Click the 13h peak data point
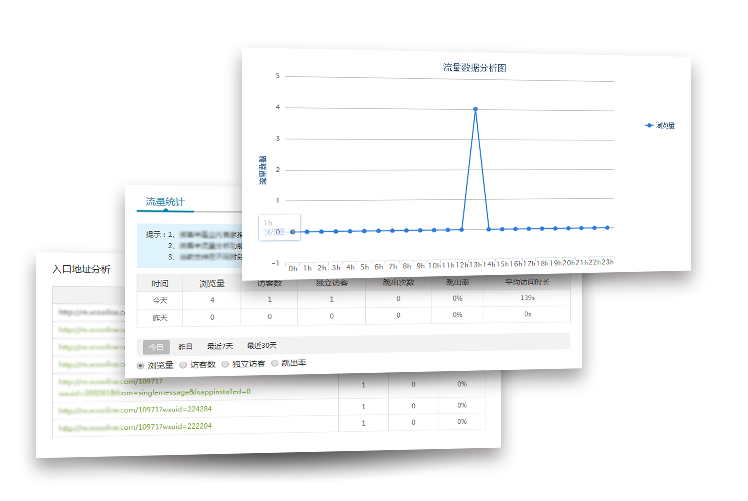Image resolution: width=748 pixels, height=501 pixels. [475, 108]
